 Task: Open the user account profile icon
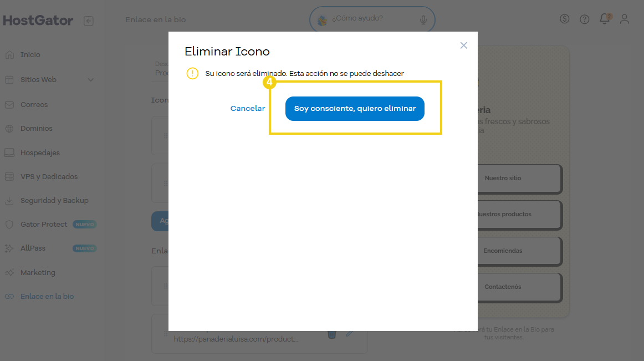point(624,19)
